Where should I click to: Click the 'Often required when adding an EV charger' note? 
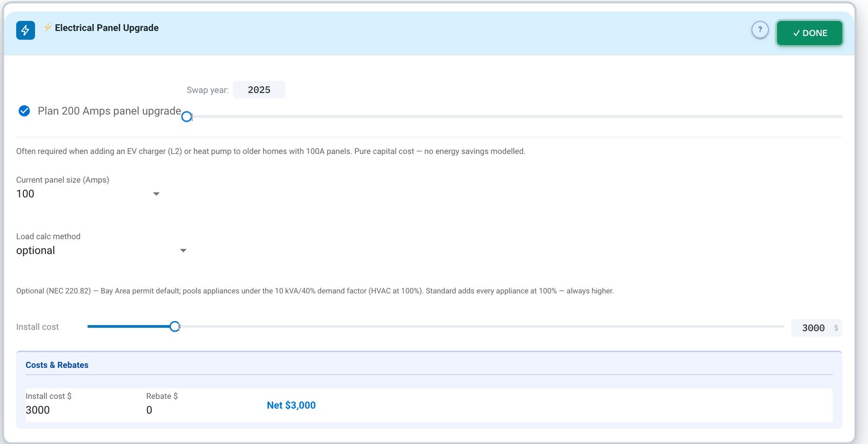coord(271,151)
